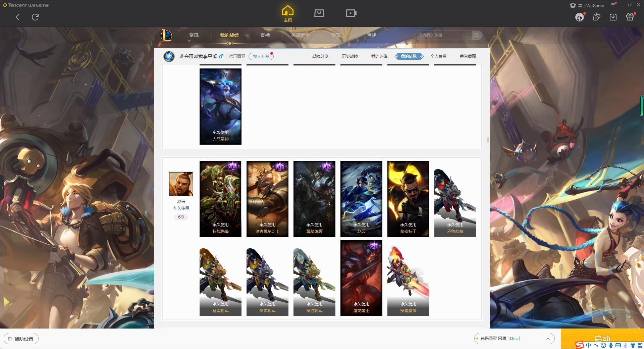
Task: Open the 绞肉机角斗士 skin card
Action: tap(267, 199)
